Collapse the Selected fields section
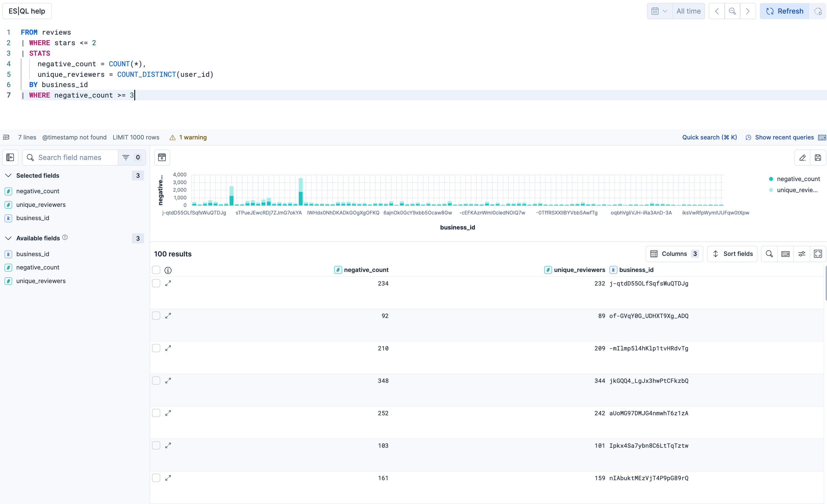Image resolution: width=827 pixels, height=504 pixels. click(8, 175)
